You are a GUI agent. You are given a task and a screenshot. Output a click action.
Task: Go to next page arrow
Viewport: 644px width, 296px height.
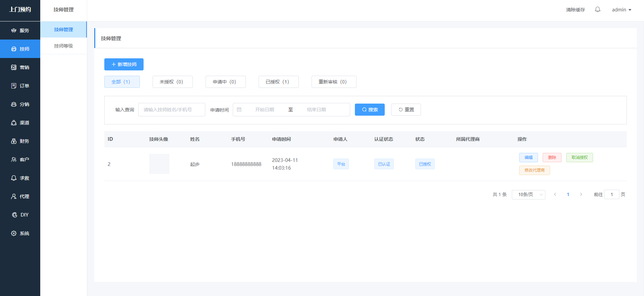point(581,194)
